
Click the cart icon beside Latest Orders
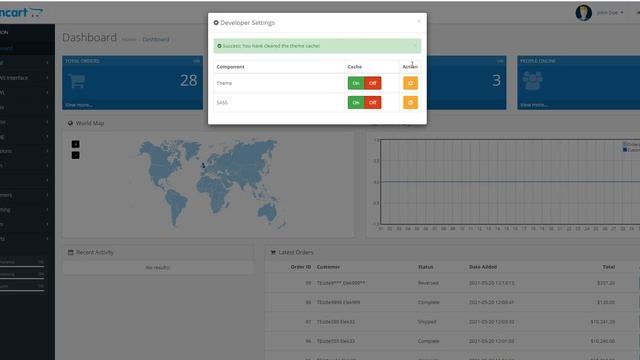pos(273,252)
